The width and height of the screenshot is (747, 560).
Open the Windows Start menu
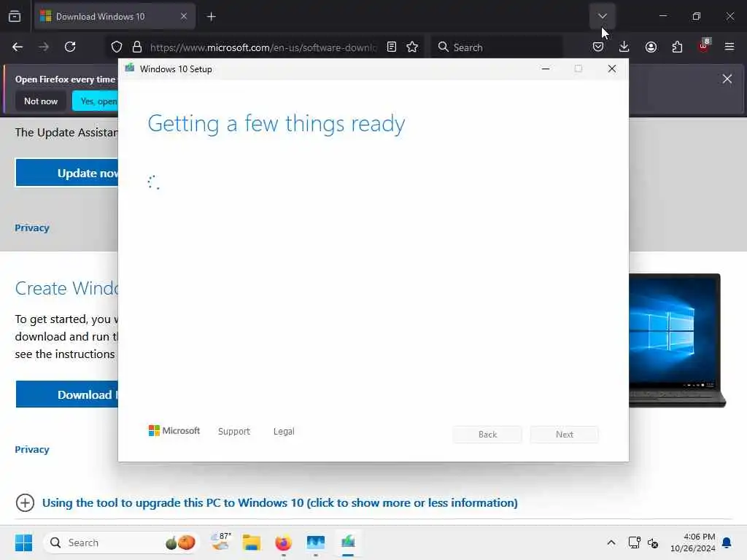coord(23,542)
